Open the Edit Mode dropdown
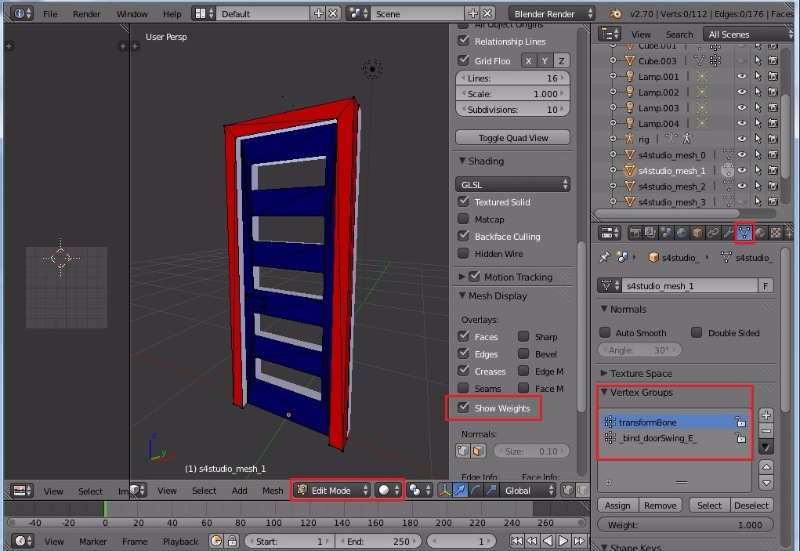Viewport: 800px width, 551px height. coord(331,490)
